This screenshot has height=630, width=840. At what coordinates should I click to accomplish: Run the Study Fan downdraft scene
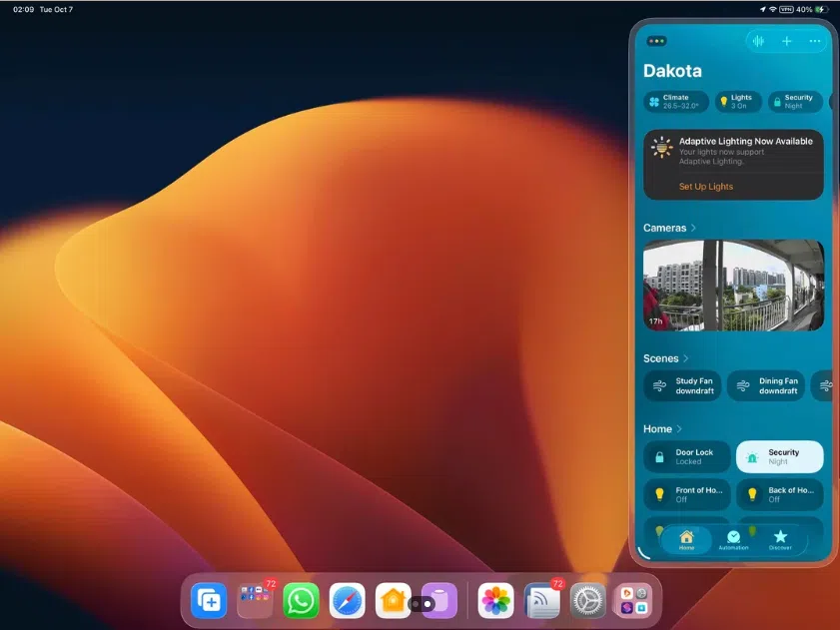683,385
